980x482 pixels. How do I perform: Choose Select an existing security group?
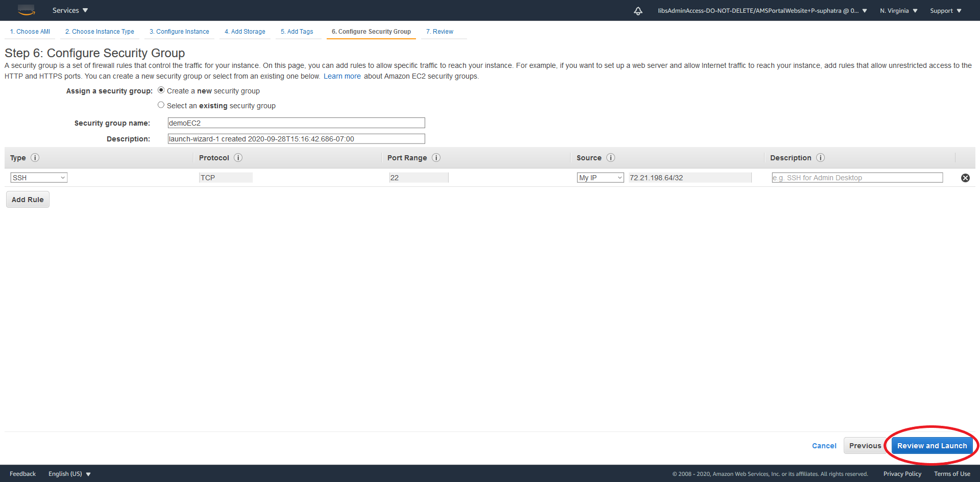tap(161, 105)
